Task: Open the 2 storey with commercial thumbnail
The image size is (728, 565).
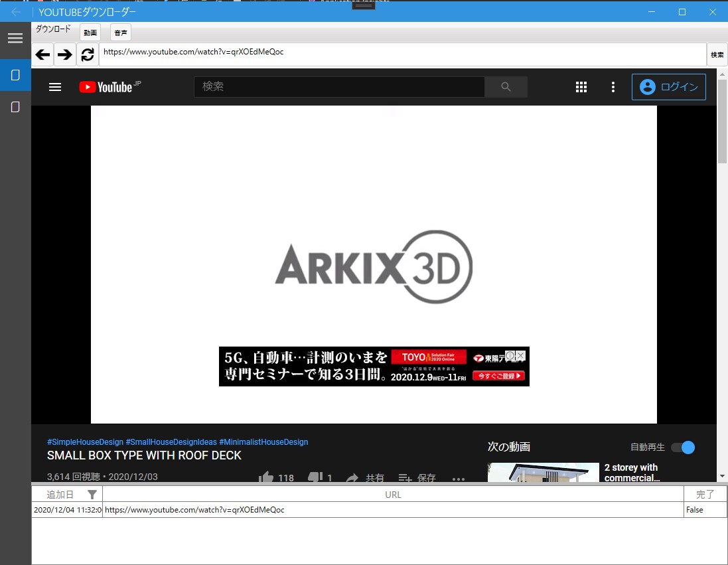Action: pos(544,473)
